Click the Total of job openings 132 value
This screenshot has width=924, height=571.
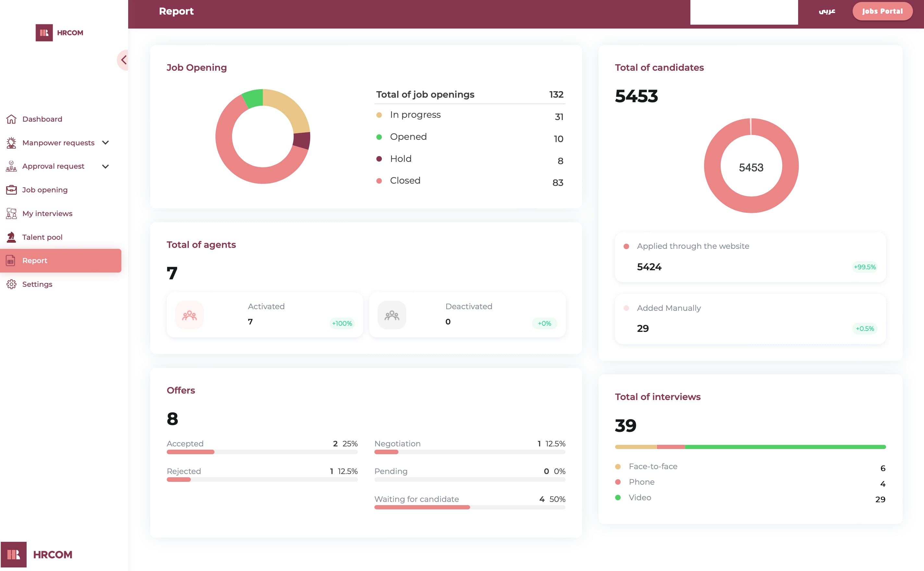[x=556, y=94]
